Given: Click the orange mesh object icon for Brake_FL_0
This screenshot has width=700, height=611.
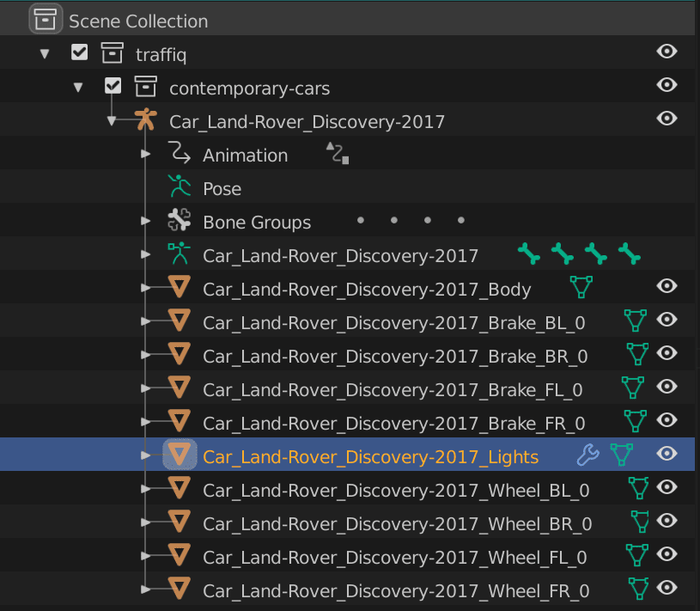Looking at the screenshot, I should pyautogui.click(x=179, y=388).
